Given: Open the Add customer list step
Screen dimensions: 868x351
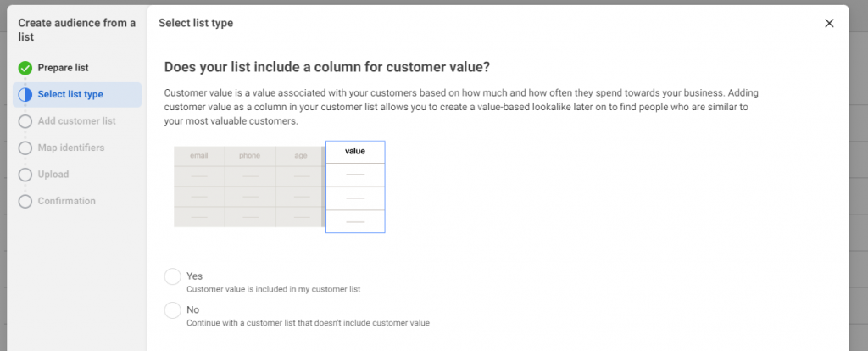Looking at the screenshot, I should (76, 121).
